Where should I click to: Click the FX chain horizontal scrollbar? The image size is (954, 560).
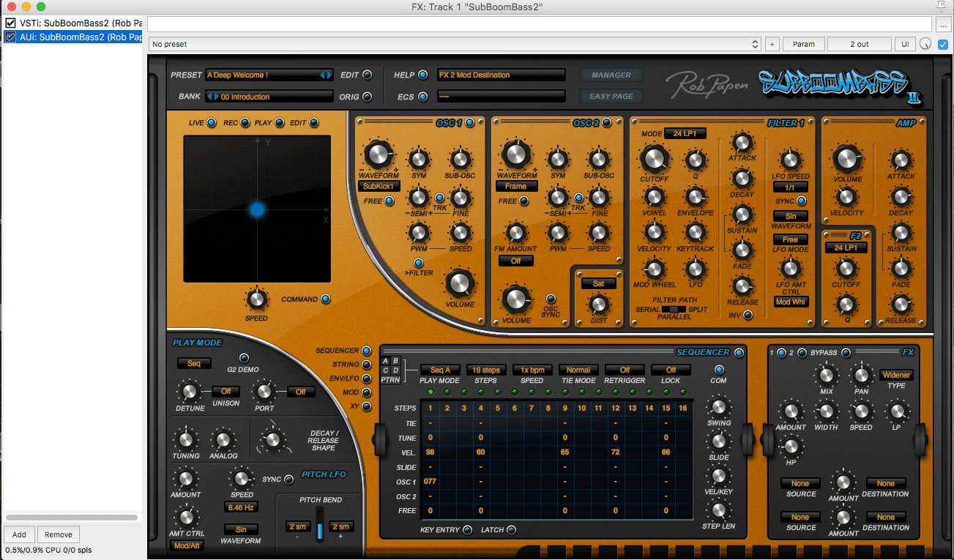point(72,518)
